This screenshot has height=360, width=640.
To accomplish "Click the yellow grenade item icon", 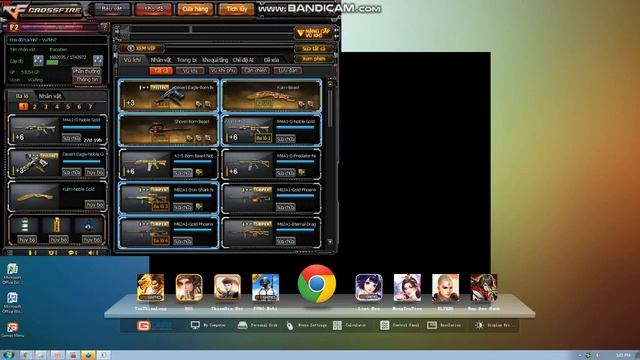I will pyautogui.click(x=57, y=225).
